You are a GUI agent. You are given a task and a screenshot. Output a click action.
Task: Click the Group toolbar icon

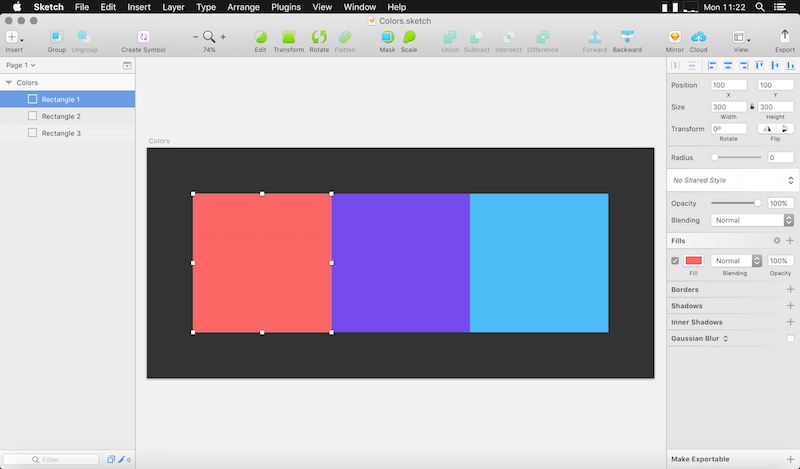[56, 37]
